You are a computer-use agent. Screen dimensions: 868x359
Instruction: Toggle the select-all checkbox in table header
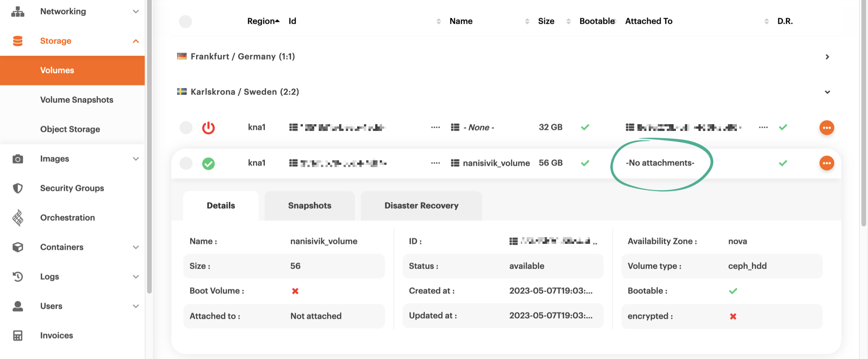coord(185,21)
